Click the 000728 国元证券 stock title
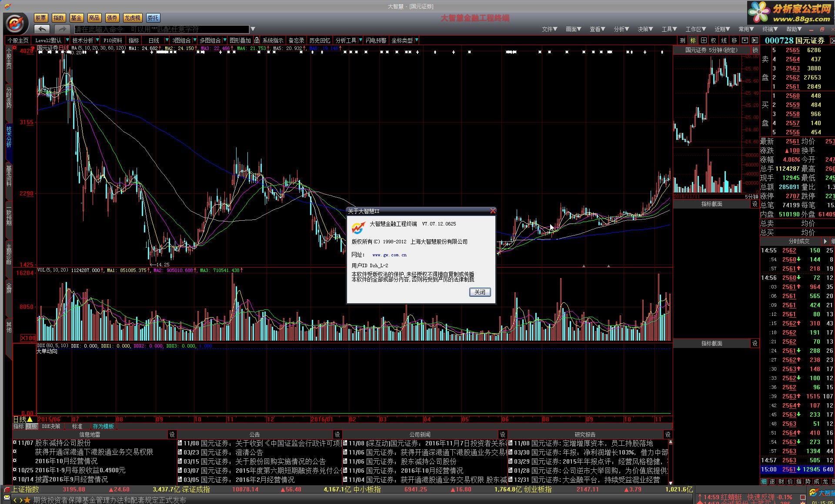Screen dimensions: 835x504 [795, 40]
